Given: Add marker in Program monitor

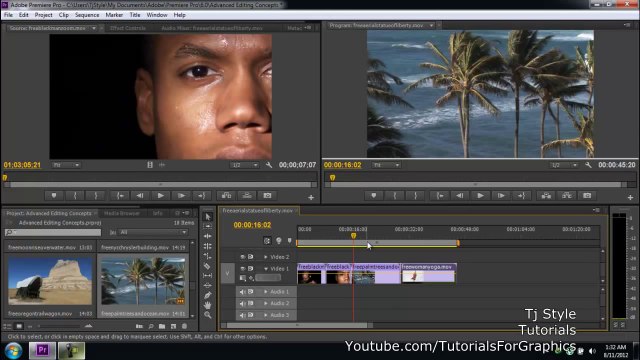Looking at the screenshot, I should tap(373, 196).
